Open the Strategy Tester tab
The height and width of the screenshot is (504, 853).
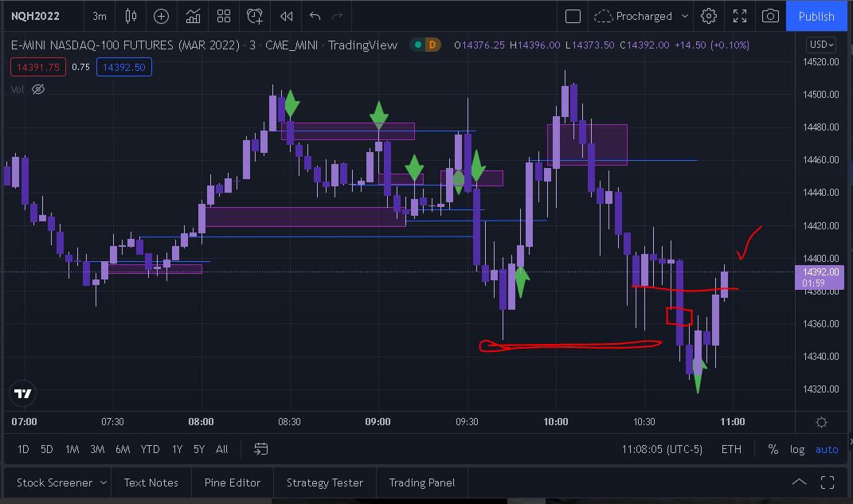point(325,483)
